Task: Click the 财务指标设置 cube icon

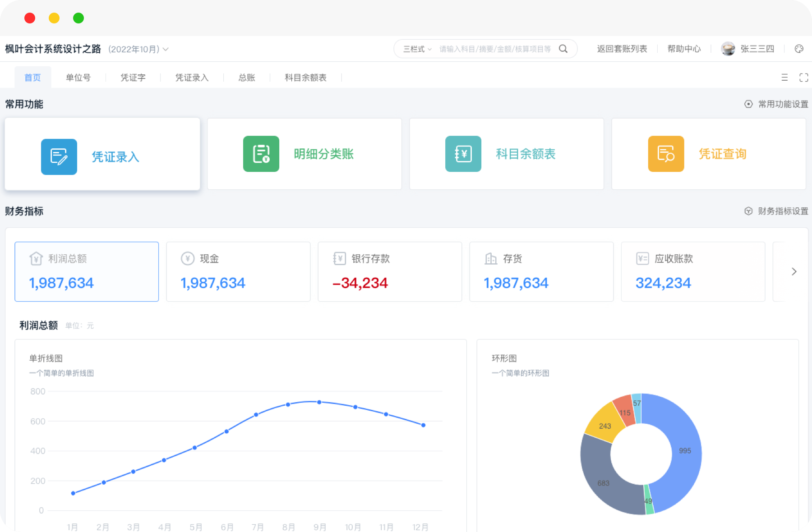Action: click(748, 211)
